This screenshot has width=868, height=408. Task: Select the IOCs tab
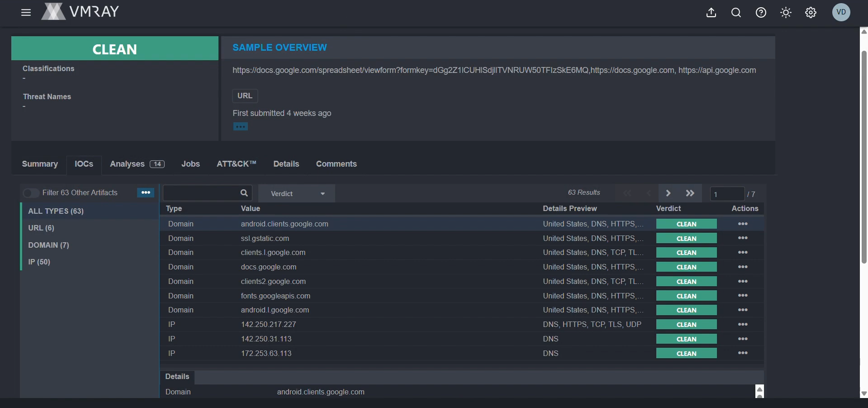[x=84, y=164]
